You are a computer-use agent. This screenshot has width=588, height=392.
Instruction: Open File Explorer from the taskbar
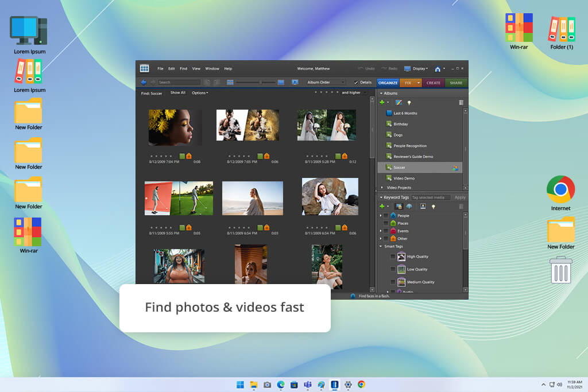click(254, 385)
